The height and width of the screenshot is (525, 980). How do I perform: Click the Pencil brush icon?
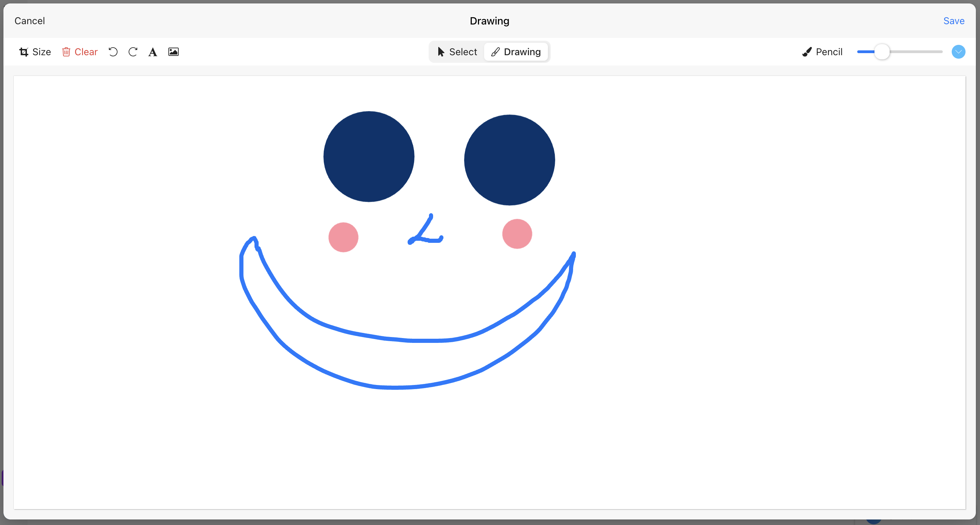[807, 52]
